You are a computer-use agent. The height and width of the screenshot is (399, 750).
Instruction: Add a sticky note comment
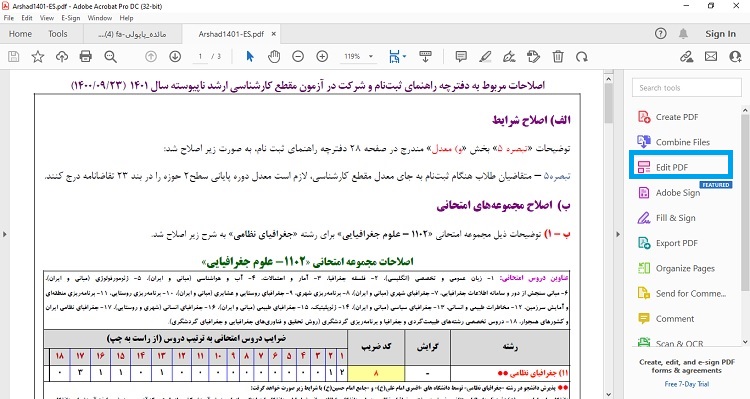pos(461,56)
